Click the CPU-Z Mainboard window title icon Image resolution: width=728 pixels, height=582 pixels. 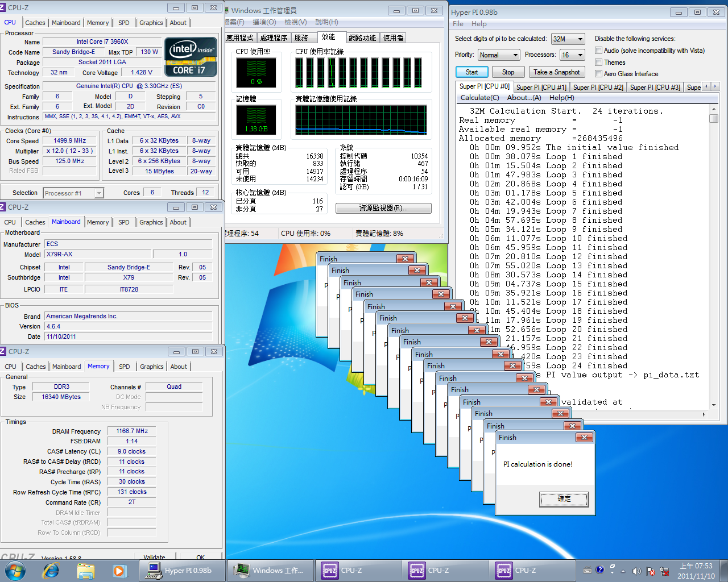tap(3, 207)
